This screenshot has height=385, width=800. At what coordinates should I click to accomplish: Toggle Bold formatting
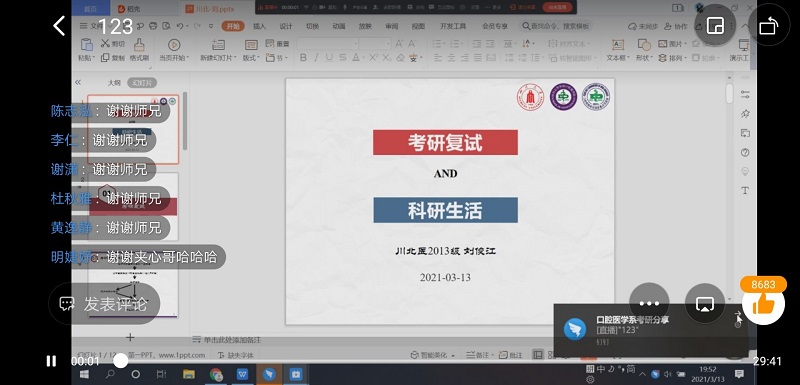[303, 58]
